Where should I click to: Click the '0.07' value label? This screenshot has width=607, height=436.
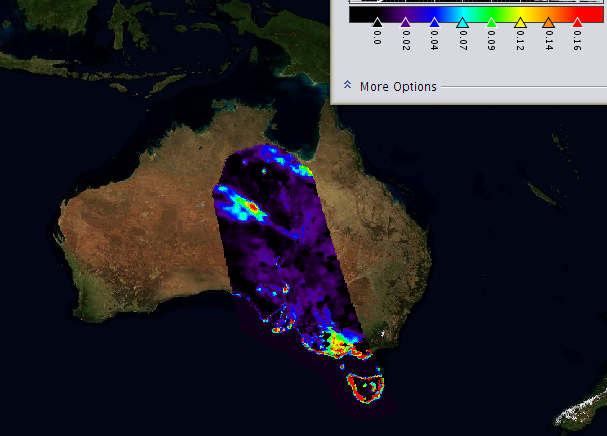tap(463, 40)
